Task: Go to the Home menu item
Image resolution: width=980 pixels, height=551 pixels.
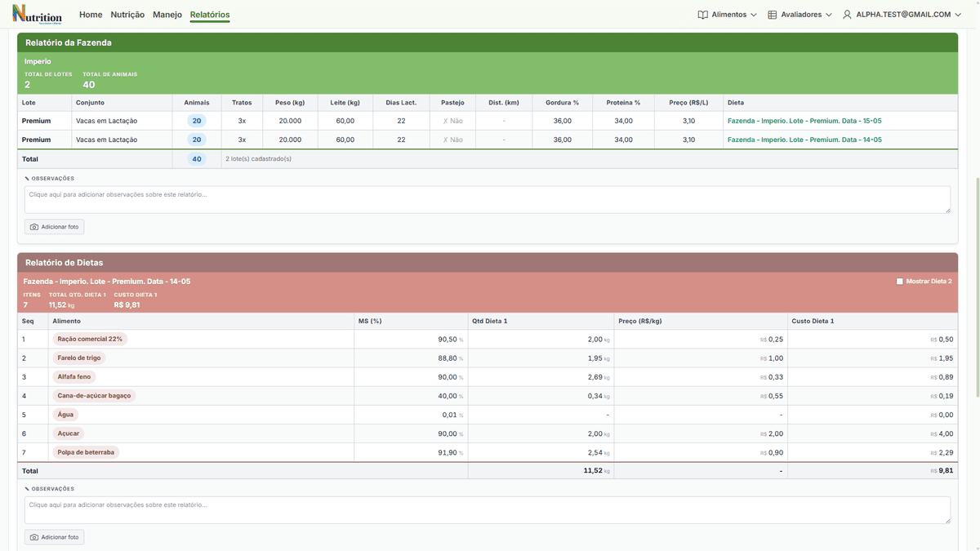Action: click(x=91, y=15)
